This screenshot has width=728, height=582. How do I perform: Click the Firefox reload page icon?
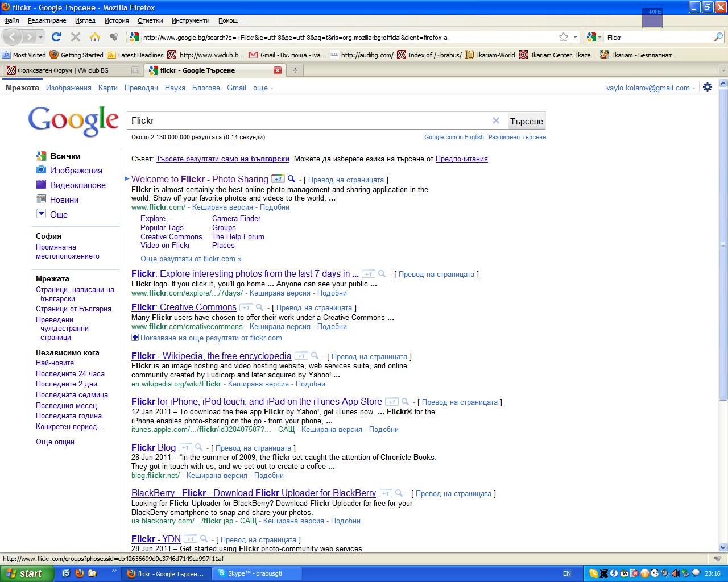click(56, 37)
